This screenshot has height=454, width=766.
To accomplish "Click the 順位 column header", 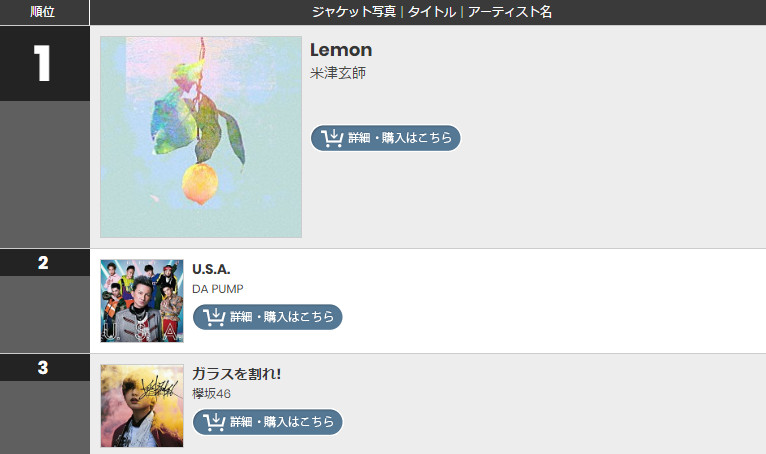I will (43, 12).
